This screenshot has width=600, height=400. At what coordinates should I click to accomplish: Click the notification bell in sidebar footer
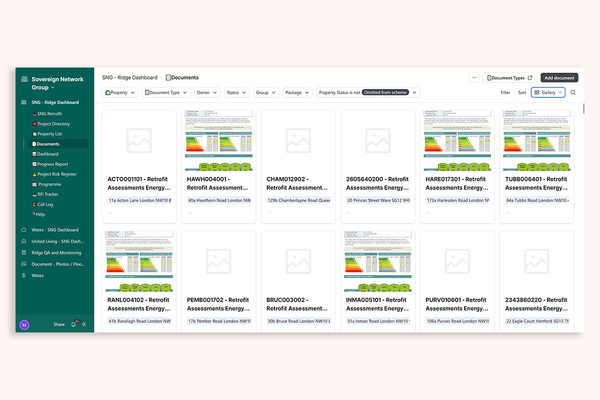click(73, 324)
